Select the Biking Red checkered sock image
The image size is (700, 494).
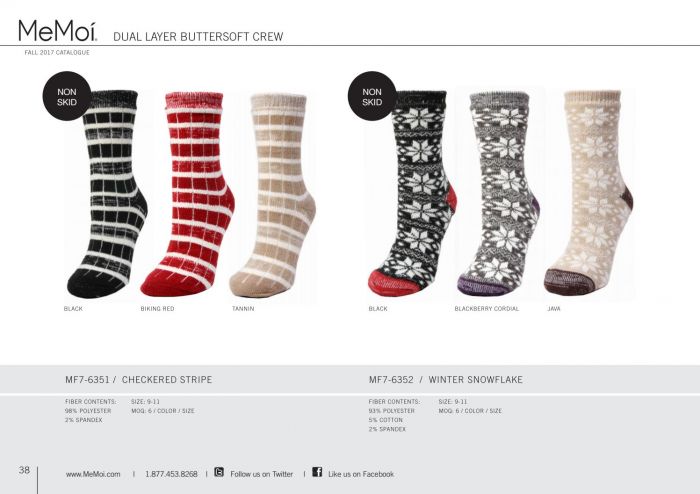point(188,194)
